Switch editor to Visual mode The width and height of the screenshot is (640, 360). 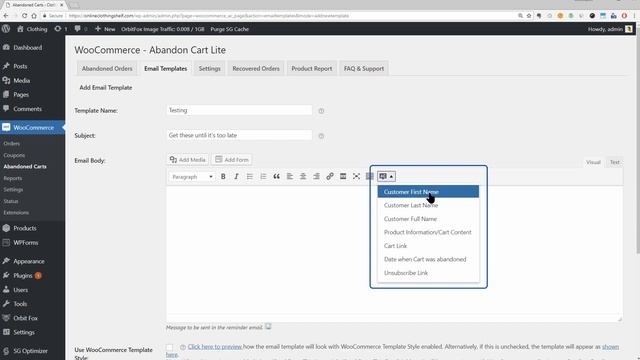pos(593,162)
